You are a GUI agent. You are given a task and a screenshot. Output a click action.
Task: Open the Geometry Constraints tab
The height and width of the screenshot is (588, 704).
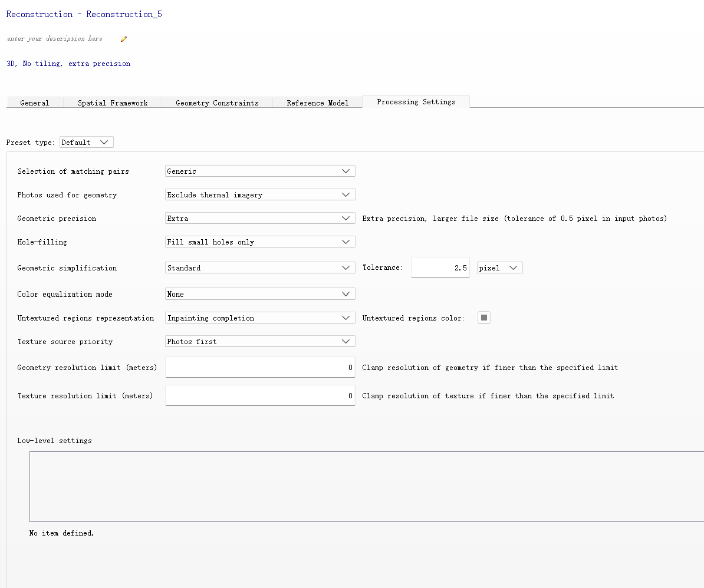coord(218,103)
